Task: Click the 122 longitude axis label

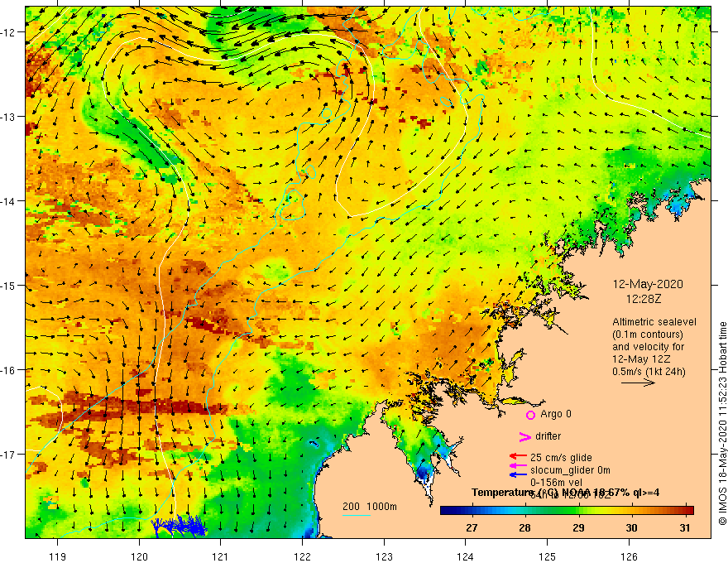Action: (302, 556)
